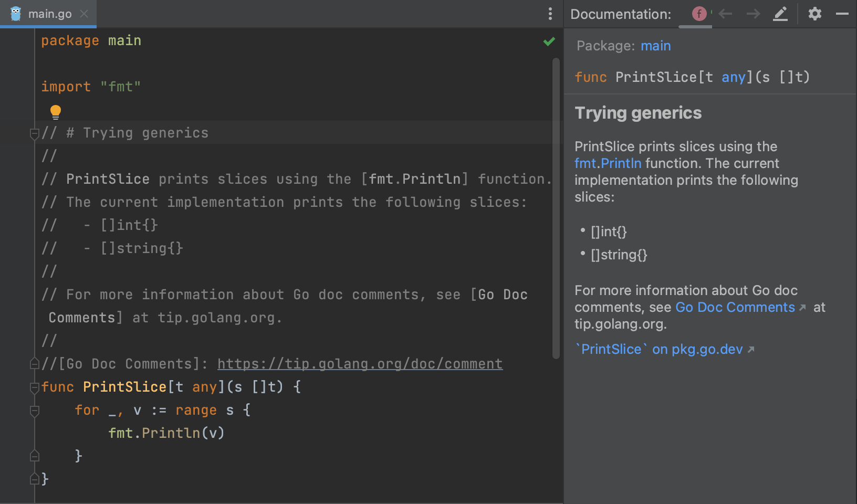The image size is (857, 504).
Task: Click the intention action lightbulb
Action: (x=55, y=111)
